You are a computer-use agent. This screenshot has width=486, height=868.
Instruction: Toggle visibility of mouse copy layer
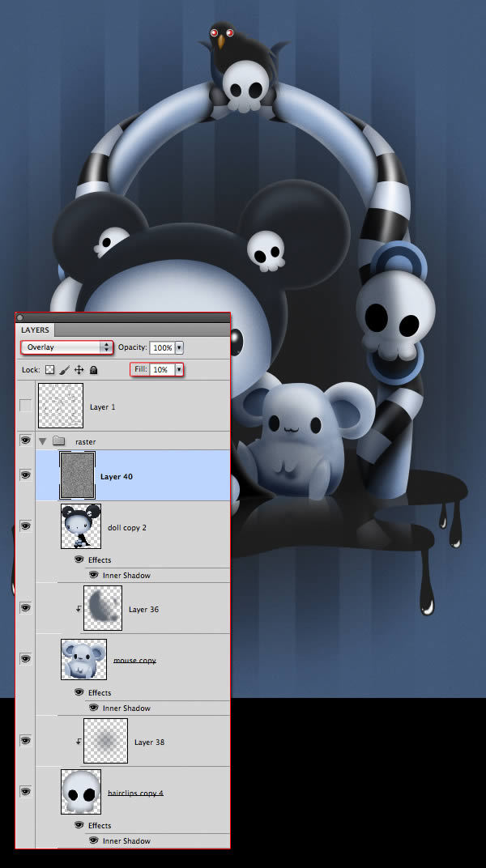tap(25, 659)
